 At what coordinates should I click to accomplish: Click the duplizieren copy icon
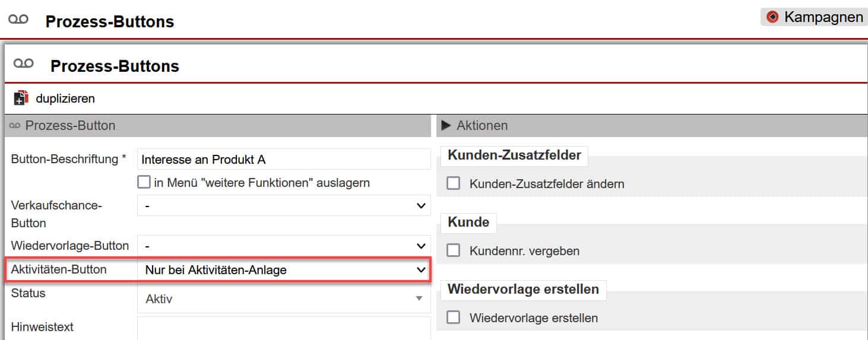coord(21,98)
